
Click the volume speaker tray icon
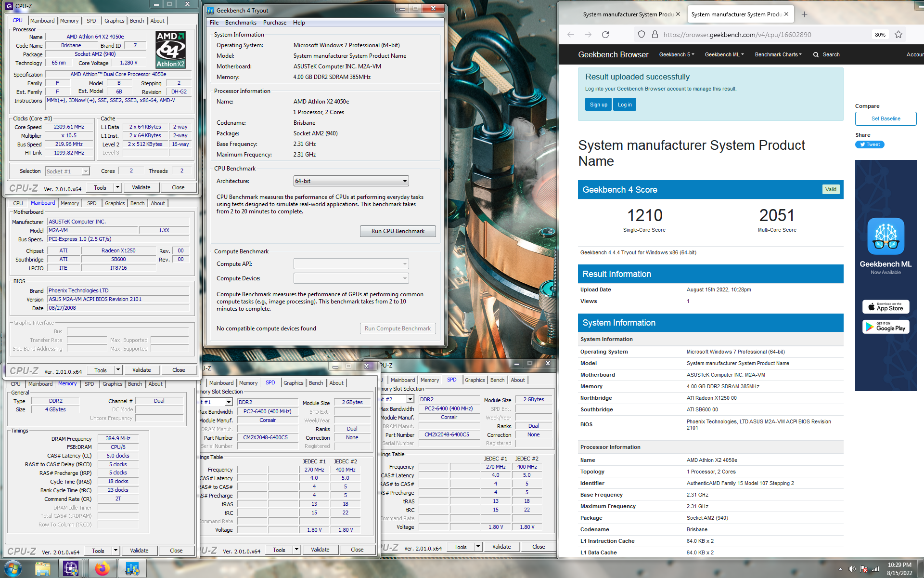tap(852, 569)
